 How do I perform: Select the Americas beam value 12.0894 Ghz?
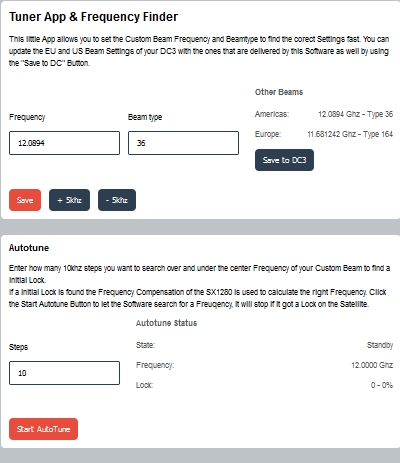355,114
